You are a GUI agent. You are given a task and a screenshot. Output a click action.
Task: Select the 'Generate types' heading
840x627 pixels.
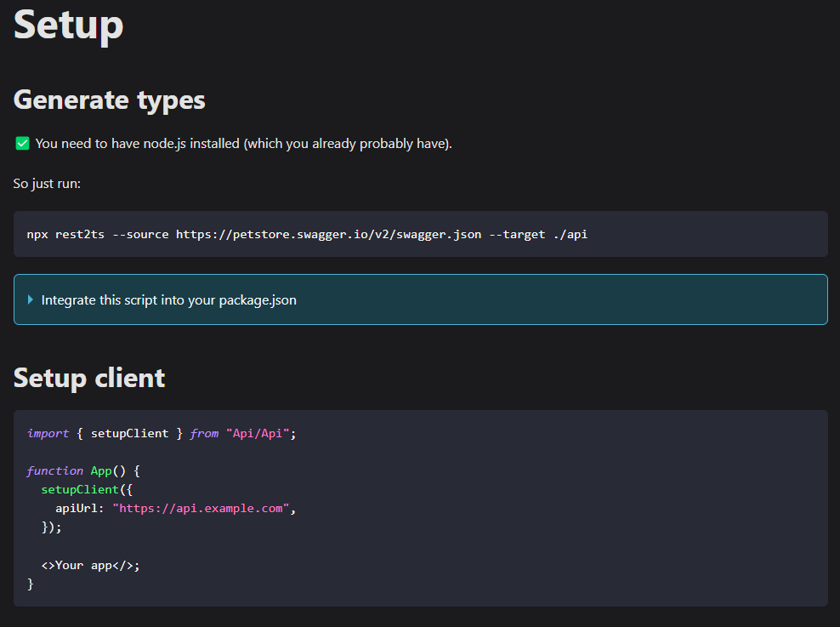pyautogui.click(x=110, y=100)
